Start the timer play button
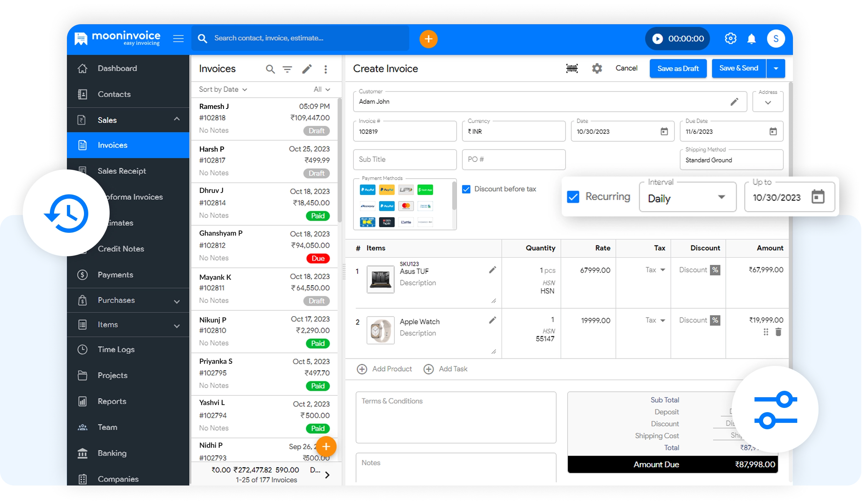 (x=657, y=38)
